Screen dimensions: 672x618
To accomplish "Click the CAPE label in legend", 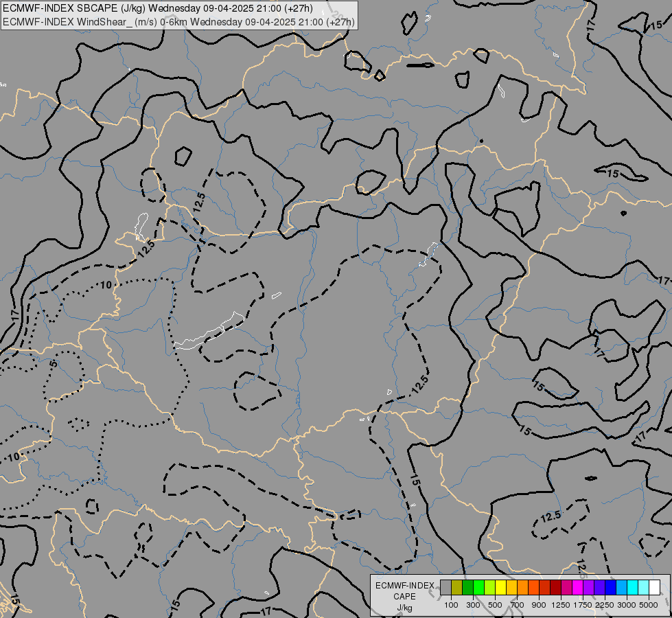I will (404, 597).
